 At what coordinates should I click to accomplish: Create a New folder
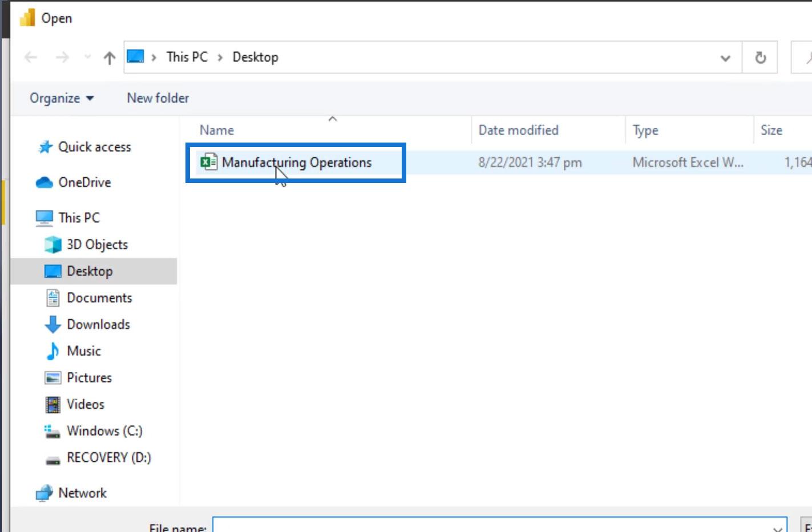coord(157,98)
